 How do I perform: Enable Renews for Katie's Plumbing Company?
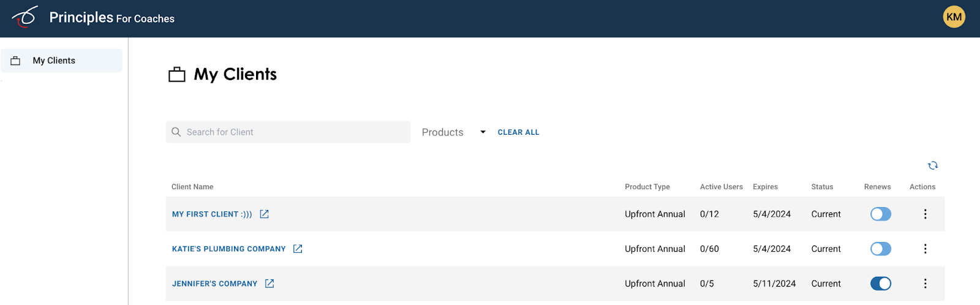[881, 249]
